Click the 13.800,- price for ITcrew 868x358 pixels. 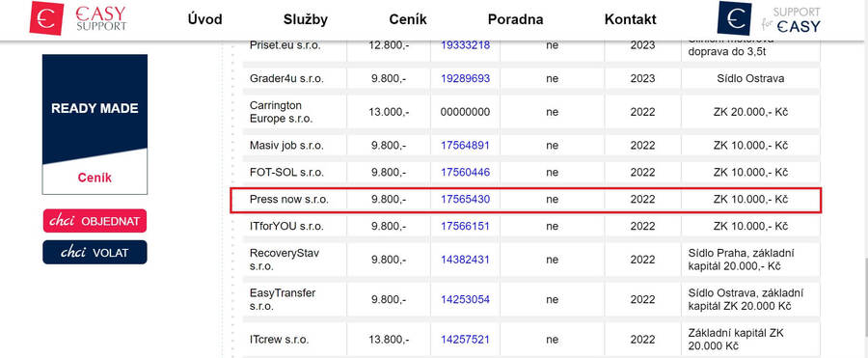389,339
